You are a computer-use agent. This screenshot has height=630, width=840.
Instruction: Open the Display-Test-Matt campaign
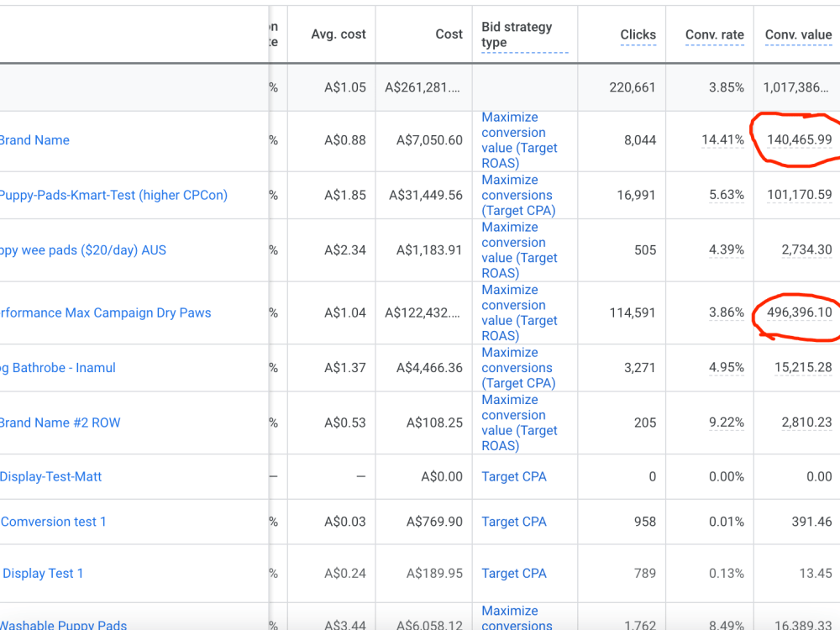[x=51, y=477]
